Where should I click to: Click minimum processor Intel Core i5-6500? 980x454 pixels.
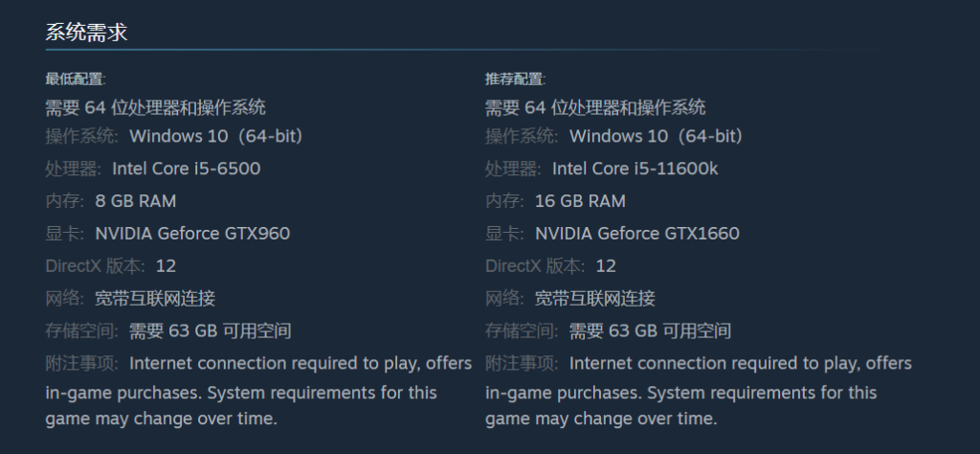pyautogui.click(x=187, y=169)
